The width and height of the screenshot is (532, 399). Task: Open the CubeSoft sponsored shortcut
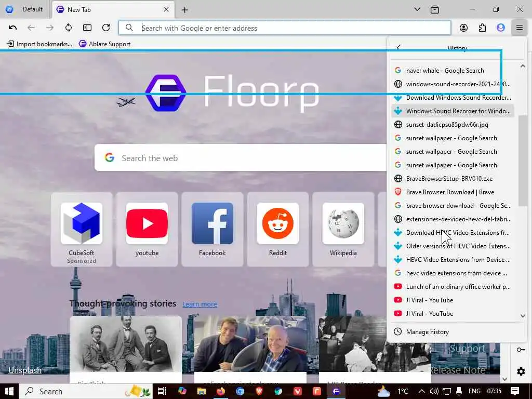click(82, 229)
